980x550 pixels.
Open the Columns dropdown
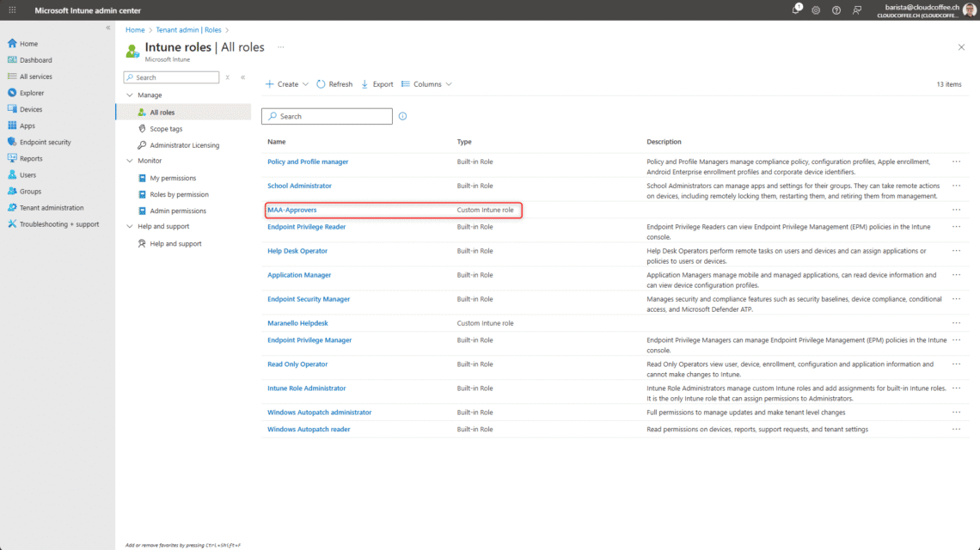(429, 83)
